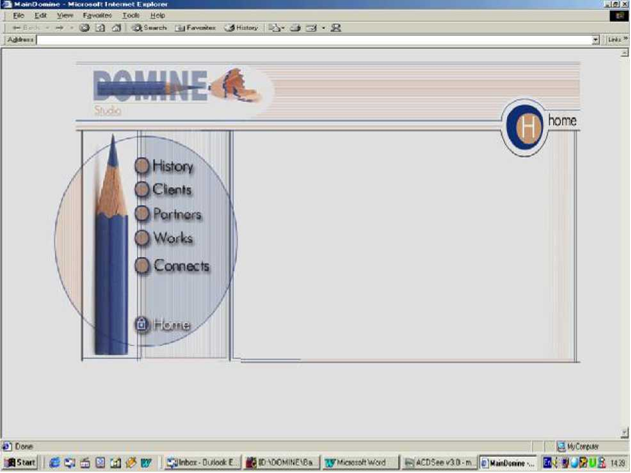
Task: Click the vertical scrollbar down arrow
Action: coord(624,433)
